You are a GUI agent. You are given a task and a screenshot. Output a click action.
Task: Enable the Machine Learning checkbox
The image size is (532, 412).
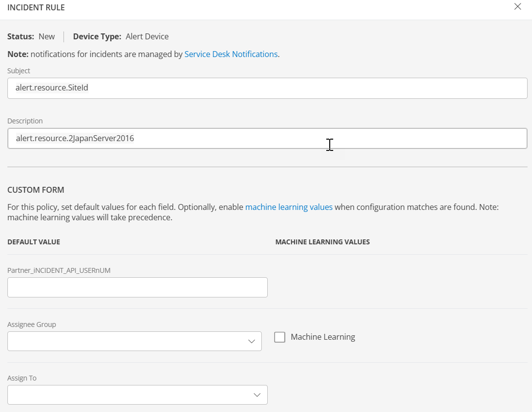[x=280, y=337]
